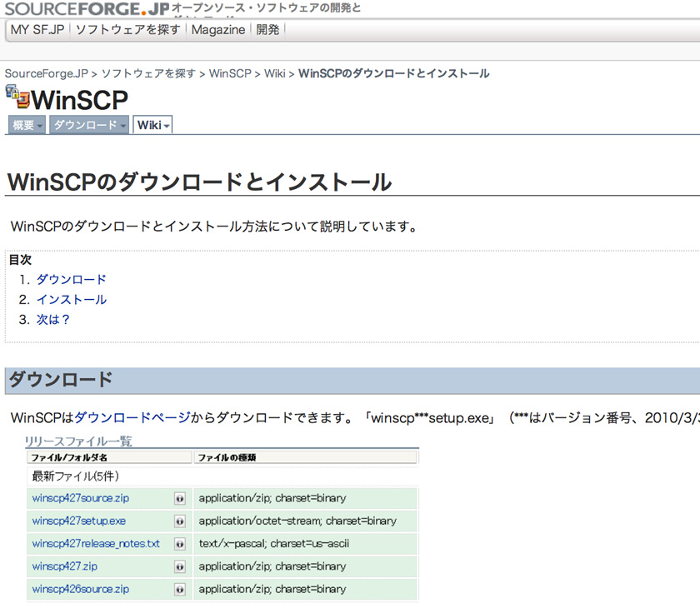Follow the Wiki breadcrumb link
The image size is (700, 613).
(x=274, y=73)
